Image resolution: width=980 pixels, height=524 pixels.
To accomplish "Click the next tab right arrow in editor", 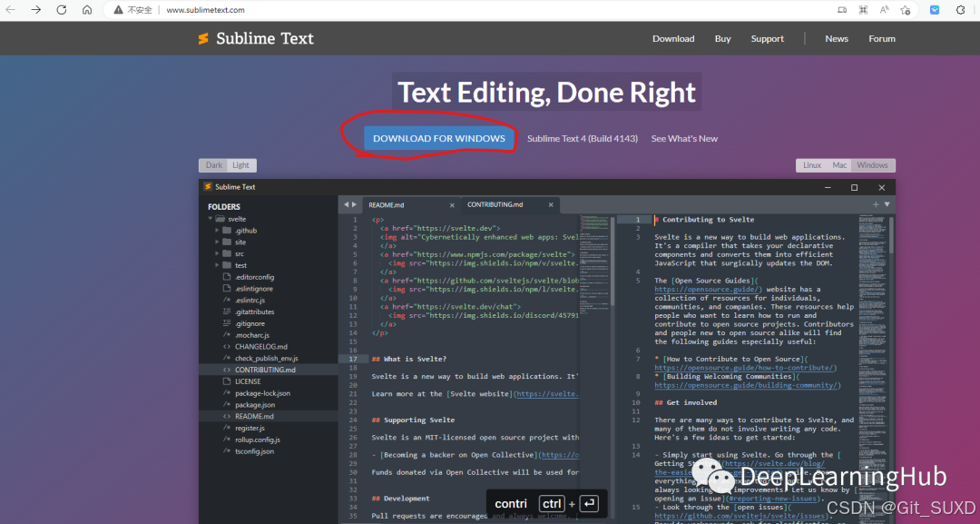I will click(x=355, y=204).
